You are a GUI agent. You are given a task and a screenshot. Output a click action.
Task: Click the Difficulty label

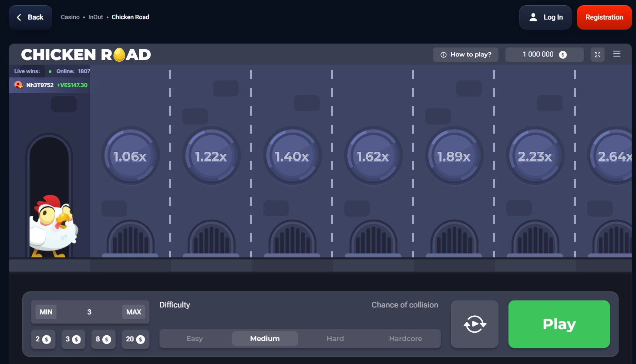(175, 305)
